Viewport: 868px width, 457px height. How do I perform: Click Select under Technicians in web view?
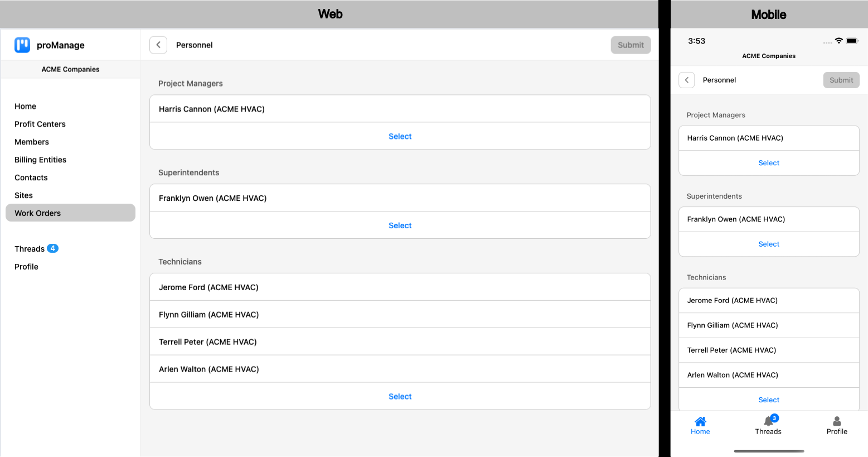tap(400, 397)
